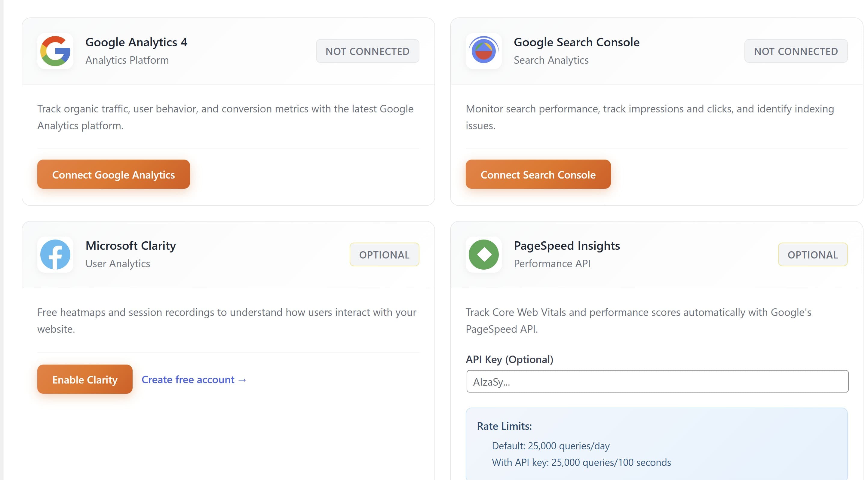The image size is (868, 480).
Task: Click the PageSpeed Insights heading
Action: (x=567, y=246)
